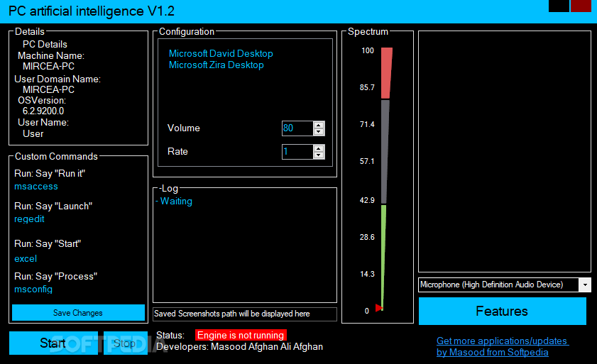Edit the excel command field

tap(26, 259)
